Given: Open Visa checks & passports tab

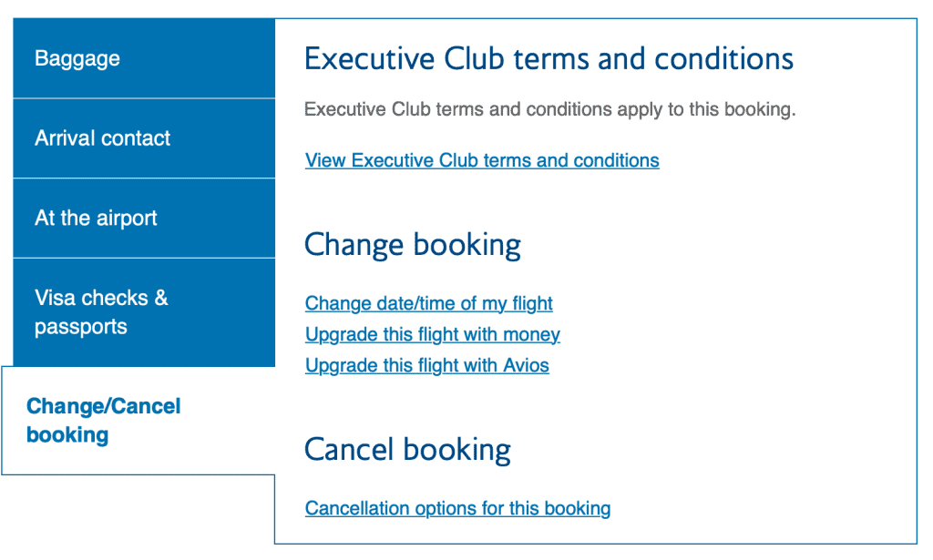Looking at the screenshot, I should [144, 312].
